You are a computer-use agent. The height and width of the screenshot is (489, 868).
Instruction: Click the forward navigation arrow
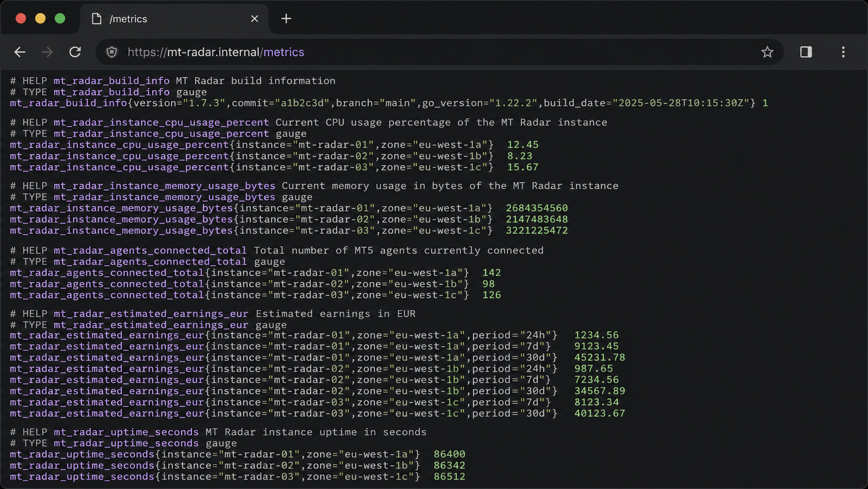[47, 52]
